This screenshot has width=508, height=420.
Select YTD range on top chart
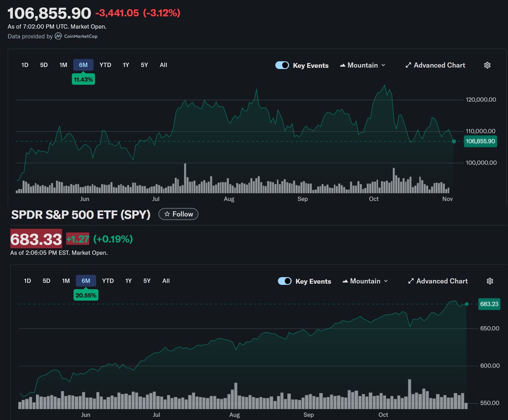[105, 65]
